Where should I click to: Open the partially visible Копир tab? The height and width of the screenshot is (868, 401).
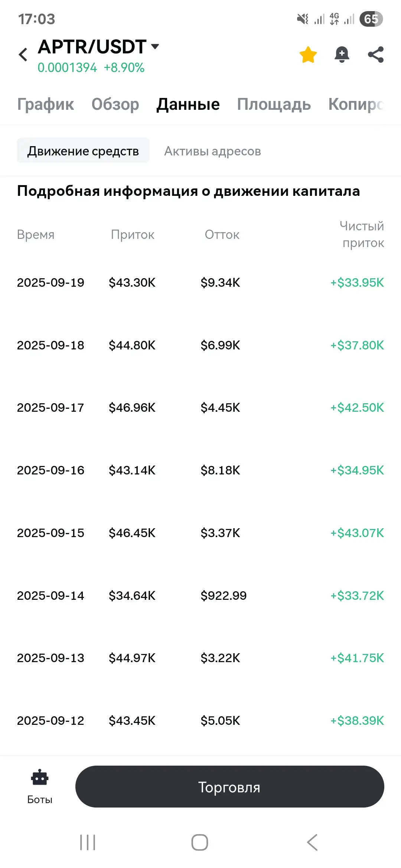coord(355,104)
